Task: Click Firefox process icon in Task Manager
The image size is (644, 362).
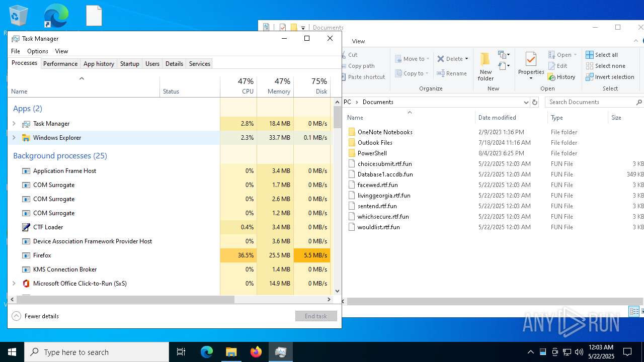Action: tap(26, 255)
